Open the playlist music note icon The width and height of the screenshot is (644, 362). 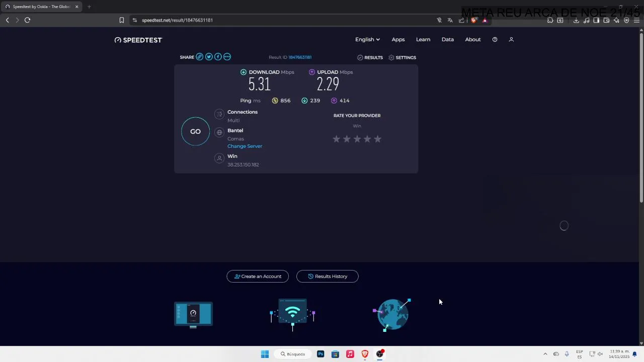click(x=587, y=20)
